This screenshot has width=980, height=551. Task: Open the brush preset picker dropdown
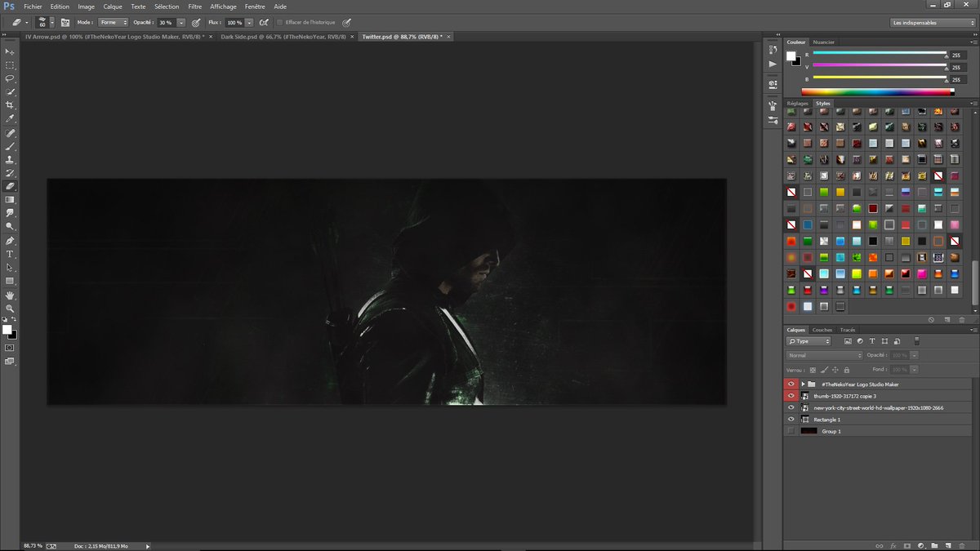[53, 23]
